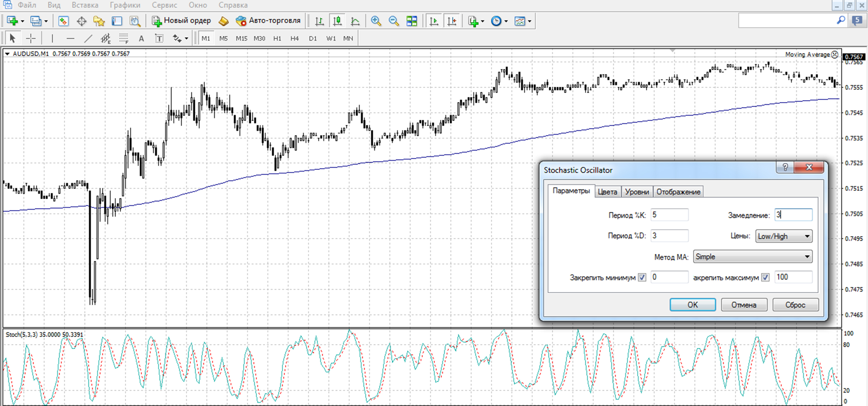The width and height of the screenshot is (868, 406).
Task: Open Navigator star folder icon
Action: tap(99, 21)
